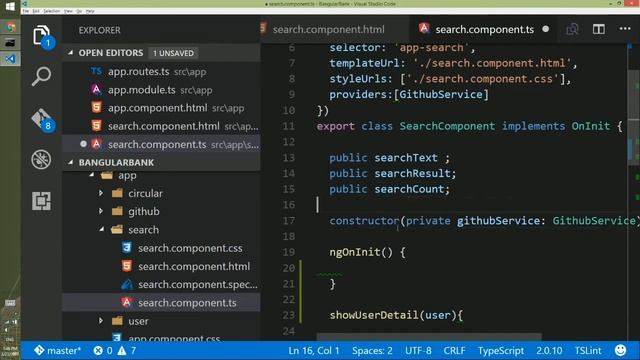Viewport: 640px width, 360px height.
Task: Expand the user folder
Action: click(x=101, y=321)
